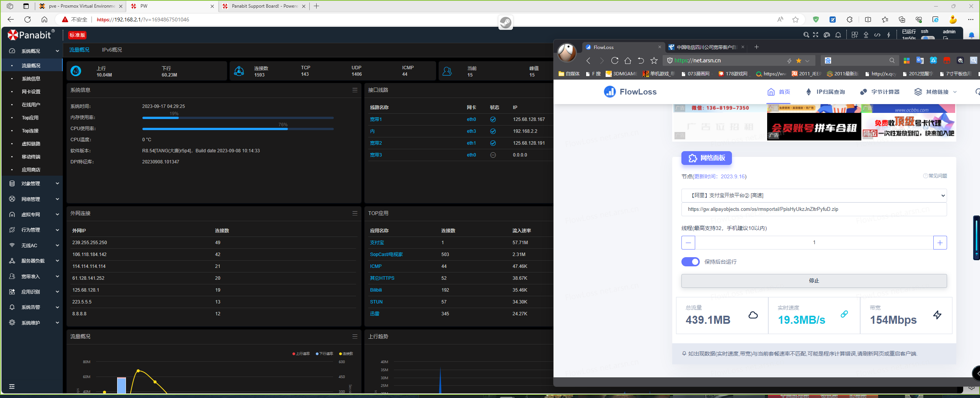The height and width of the screenshot is (398, 980).
Task: Toggle the 保持后台运行 switch in FlowLoss
Action: [x=690, y=262]
